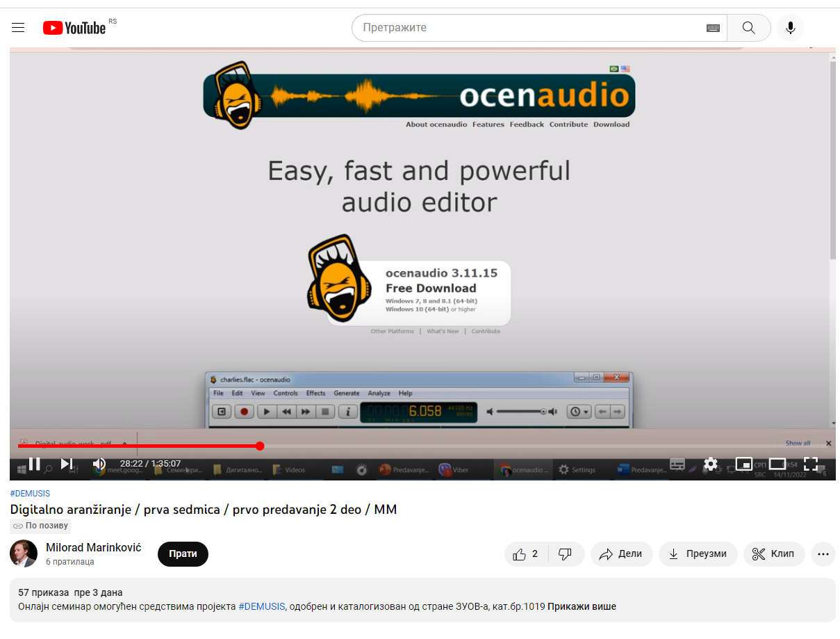Image resolution: width=840 pixels, height=639 pixels.
Task: Open Settings in the video's taskbar
Action: [577, 470]
